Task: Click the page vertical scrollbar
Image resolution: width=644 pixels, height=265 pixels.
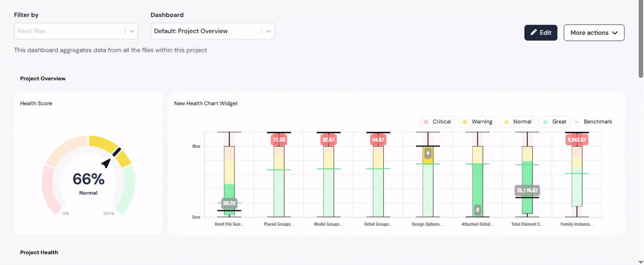Action: click(640, 45)
